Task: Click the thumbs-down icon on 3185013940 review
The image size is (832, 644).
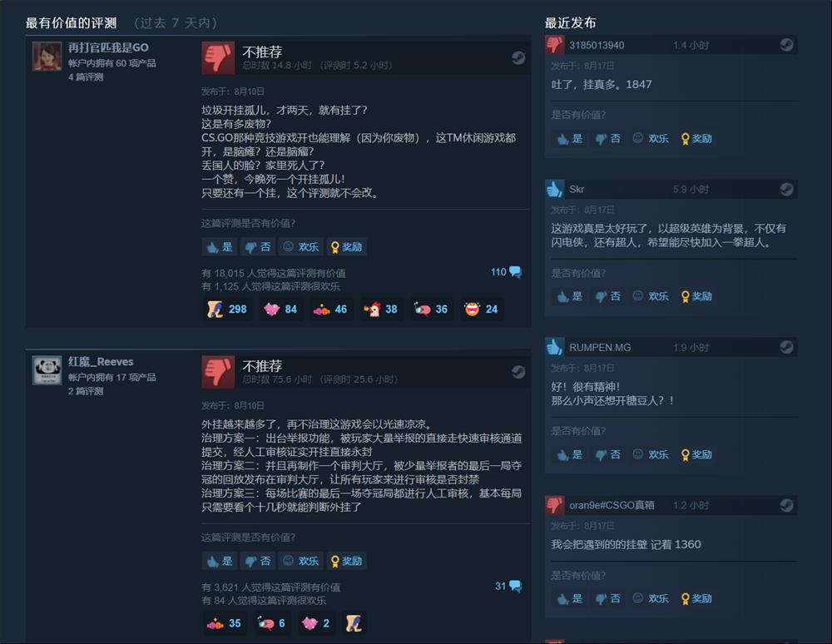Action: click(554, 45)
